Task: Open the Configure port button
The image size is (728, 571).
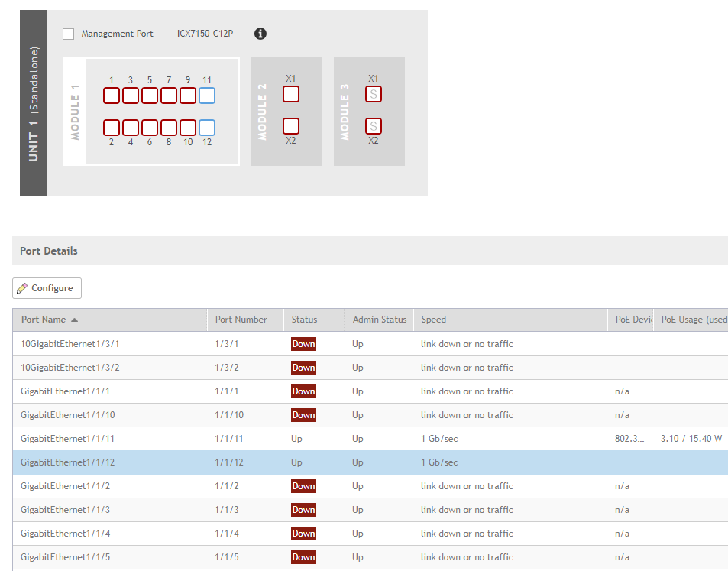Action: tap(47, 288)
